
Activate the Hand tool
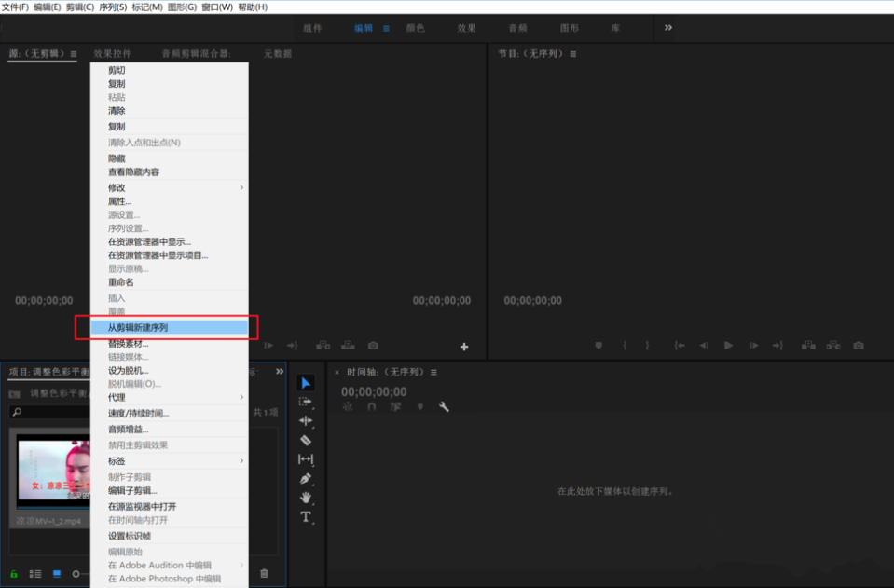pos(306,498)
